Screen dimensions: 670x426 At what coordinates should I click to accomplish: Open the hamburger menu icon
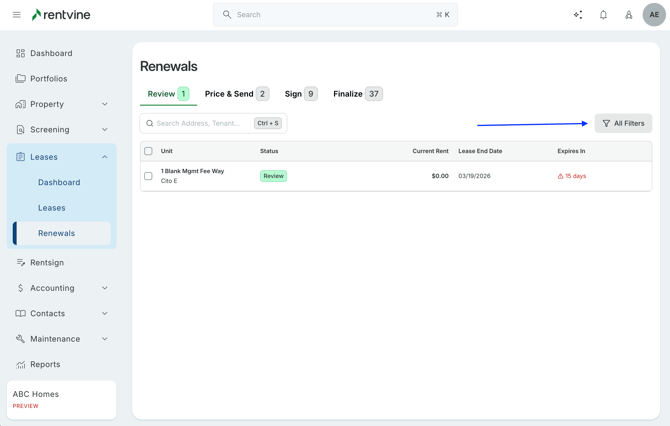[x=16, y=15]
